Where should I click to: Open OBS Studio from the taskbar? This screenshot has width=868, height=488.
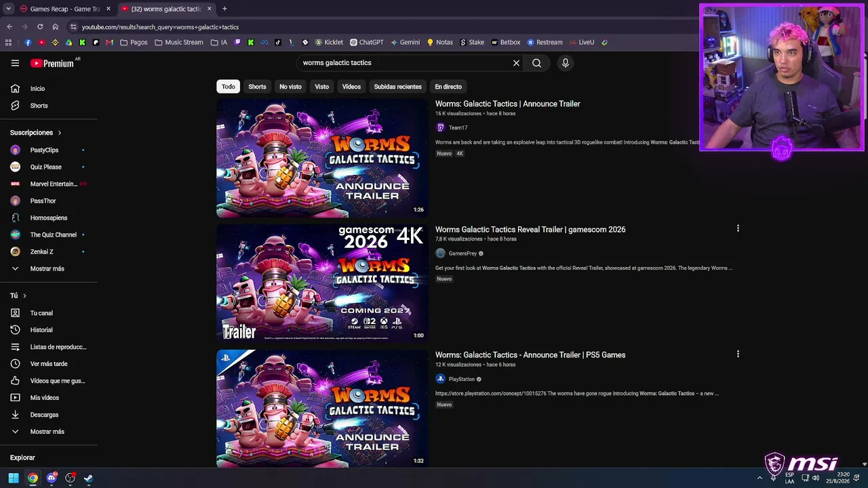click(x=70, y=478)
